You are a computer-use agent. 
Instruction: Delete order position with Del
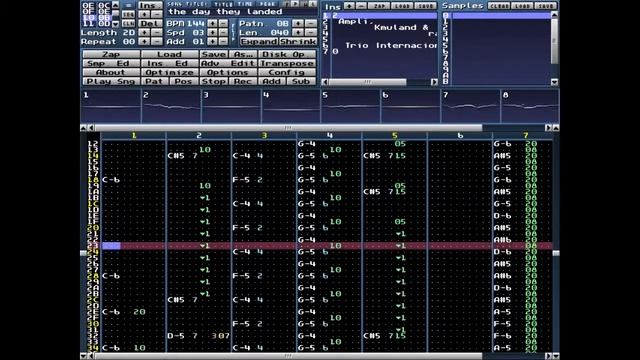[150, 24]
